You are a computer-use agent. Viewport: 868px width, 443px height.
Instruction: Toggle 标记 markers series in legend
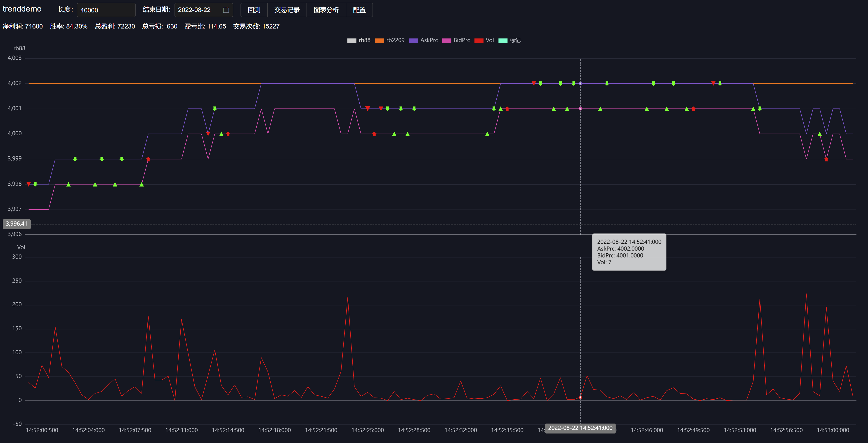point(509,40)
